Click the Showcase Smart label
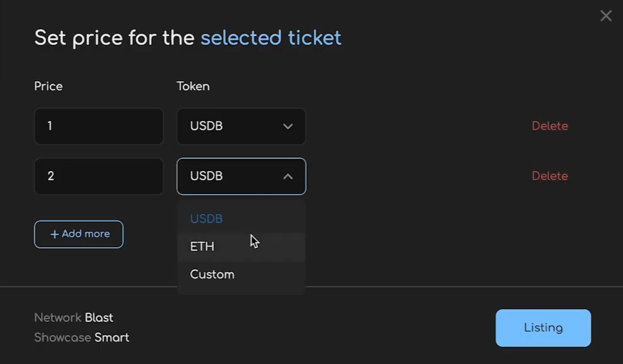Screen dimensions: 623x364 coord(81,337)
